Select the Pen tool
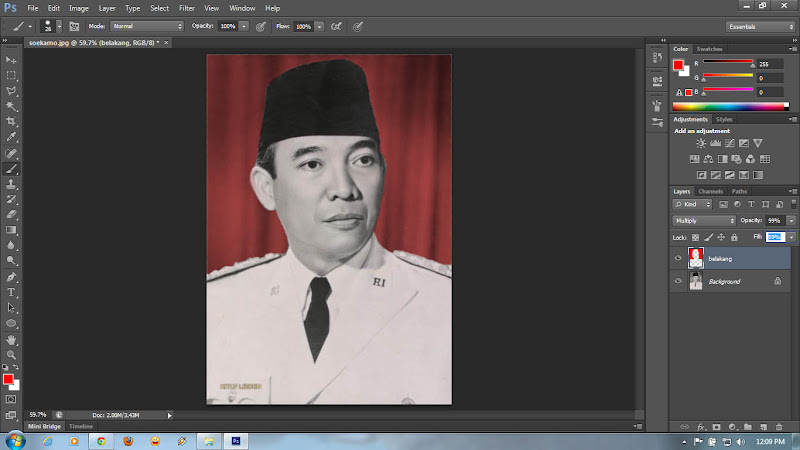This screenshot has width=800, height=450. coord(11,277)
